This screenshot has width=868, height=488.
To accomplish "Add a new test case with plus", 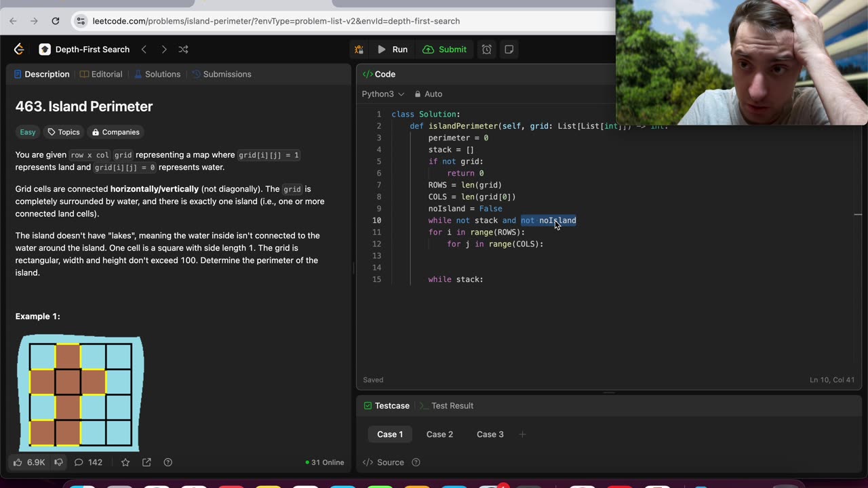I will pyautogui.click(x=522, y=434).
